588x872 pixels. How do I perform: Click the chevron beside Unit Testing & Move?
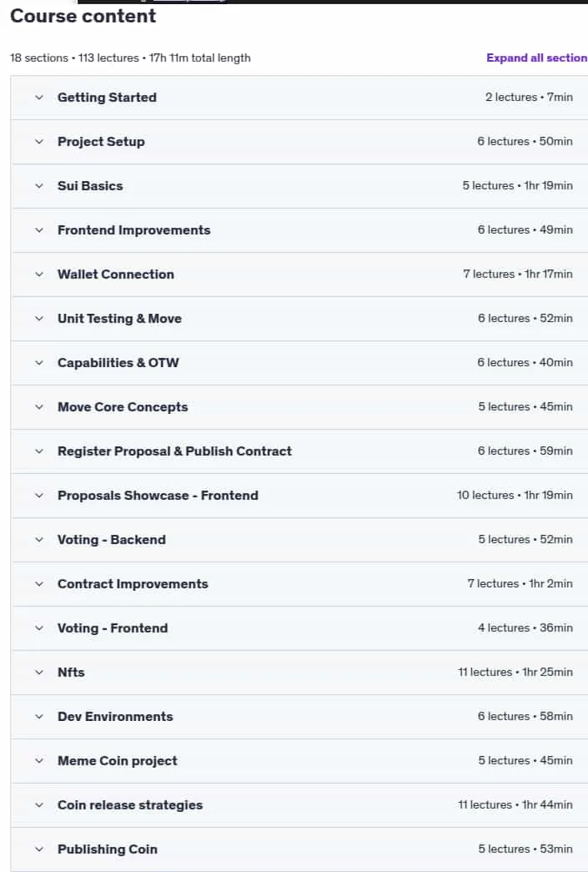pyautogui.click(x=39, y=319)
